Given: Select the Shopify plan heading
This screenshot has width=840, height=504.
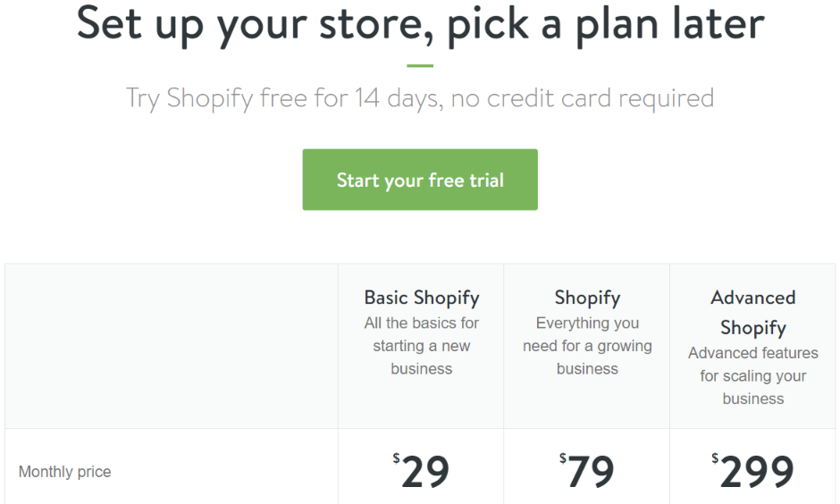Looking at the screenshot, I should [x=587, y=298].
